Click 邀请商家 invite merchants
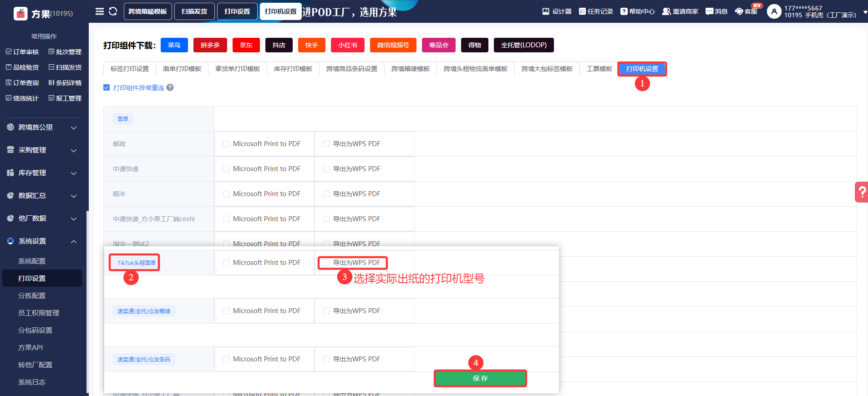The height and width of the screenshot is (396, 868). (680, 11)
